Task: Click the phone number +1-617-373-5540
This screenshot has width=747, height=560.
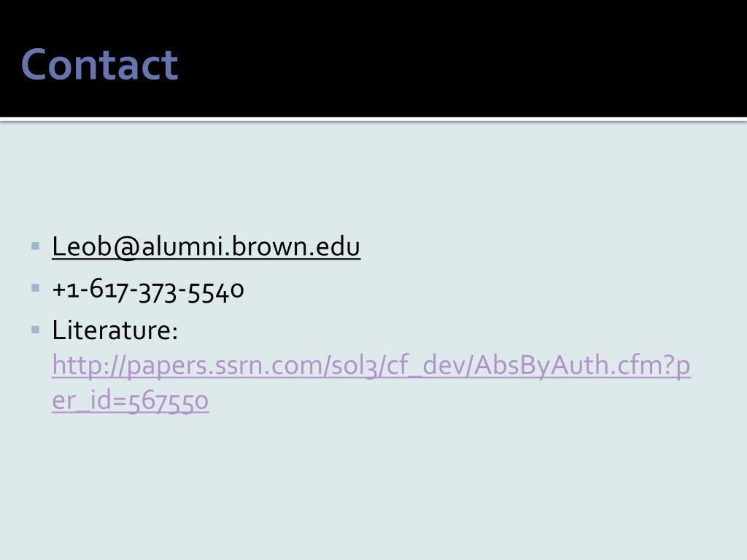Action: 148,289
